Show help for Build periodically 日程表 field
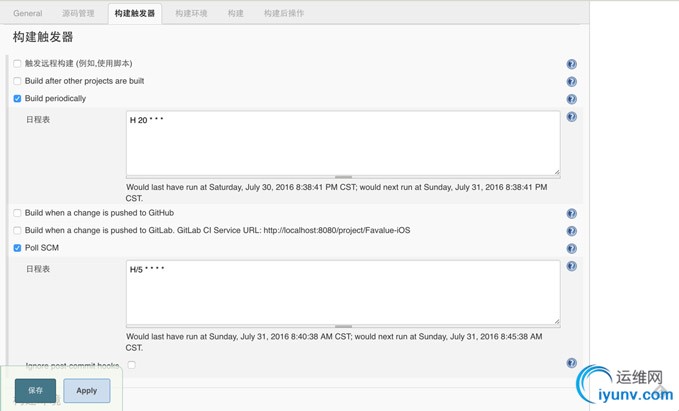This screenshot has width=679, height=411. click(571, 117)
